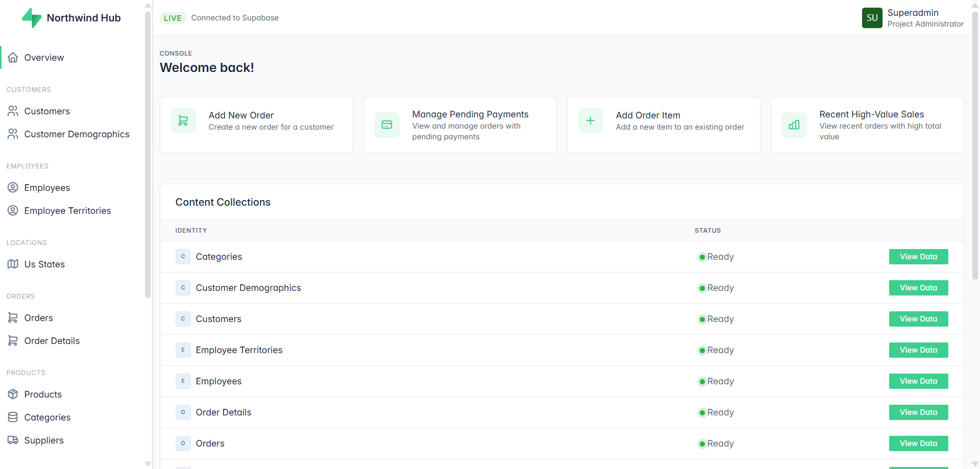
Task: Open the Customers collection row name
Action: [x=218, y=319]
